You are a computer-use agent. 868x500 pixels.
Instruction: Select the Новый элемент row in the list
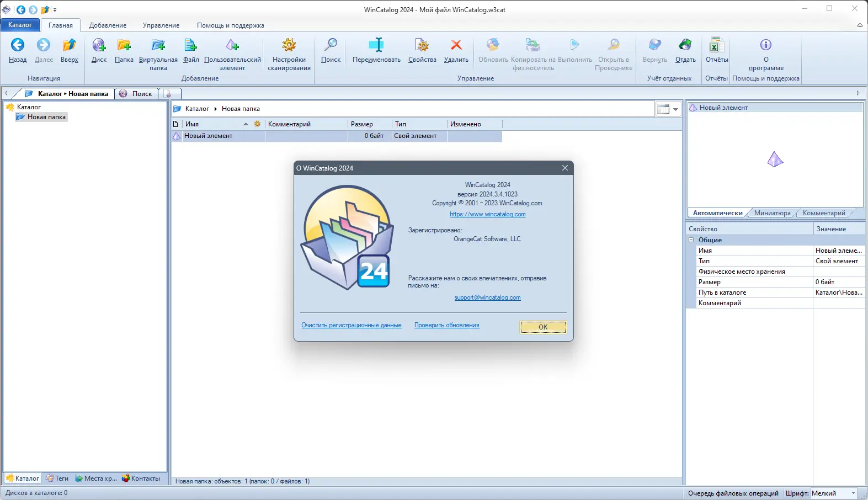pos(337,136)
